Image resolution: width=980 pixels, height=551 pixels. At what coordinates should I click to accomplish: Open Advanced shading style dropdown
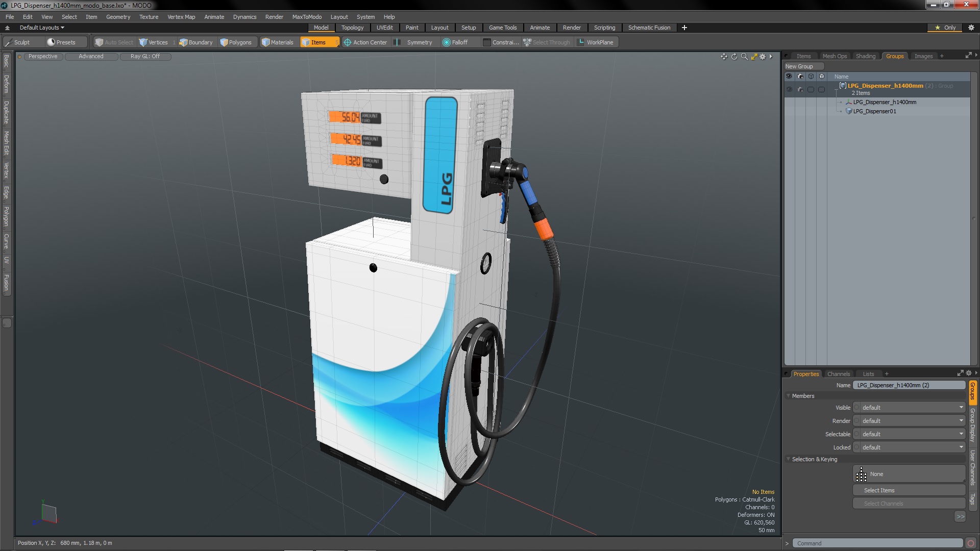(91, 57)
